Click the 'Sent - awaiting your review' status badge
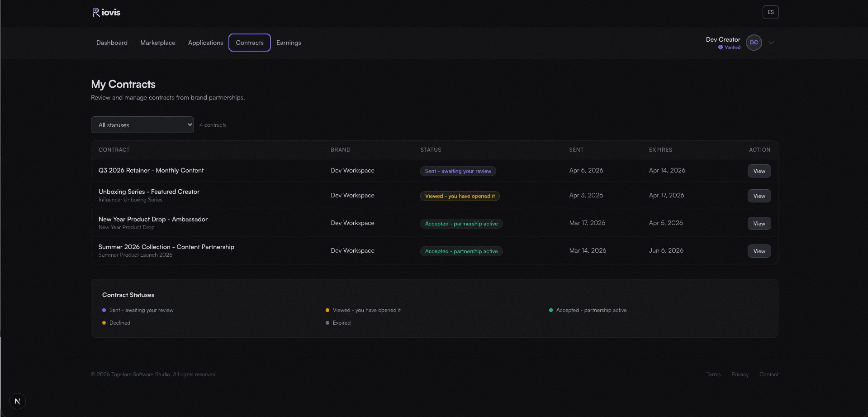Image resolution: width=868 pixels, height=417 pixels. (x=458, y=171)
